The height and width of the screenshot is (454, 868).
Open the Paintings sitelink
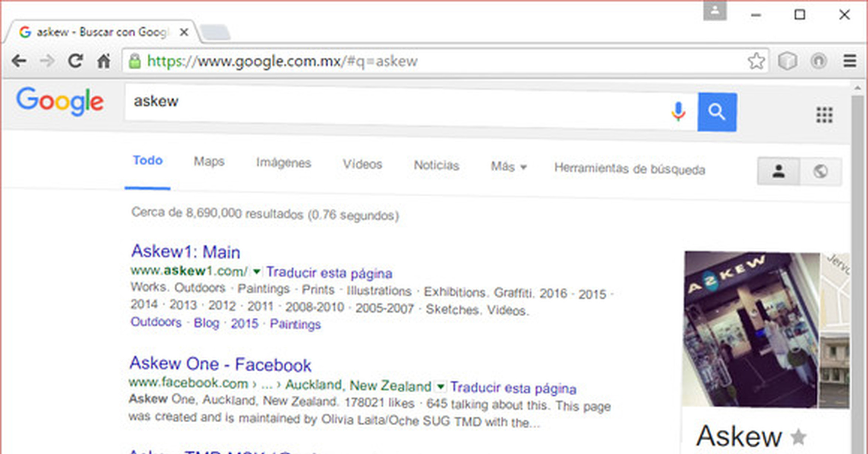(x=295, y=324)
